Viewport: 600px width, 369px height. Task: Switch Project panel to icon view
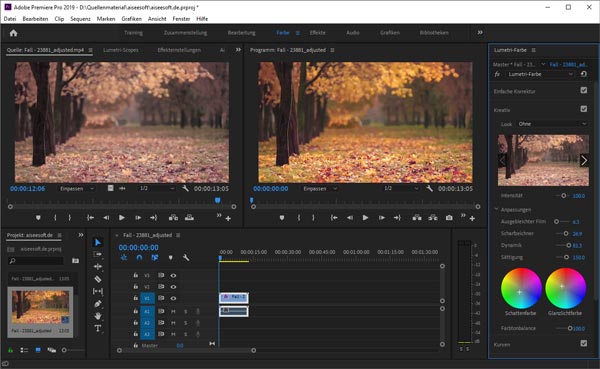[38, 350]
